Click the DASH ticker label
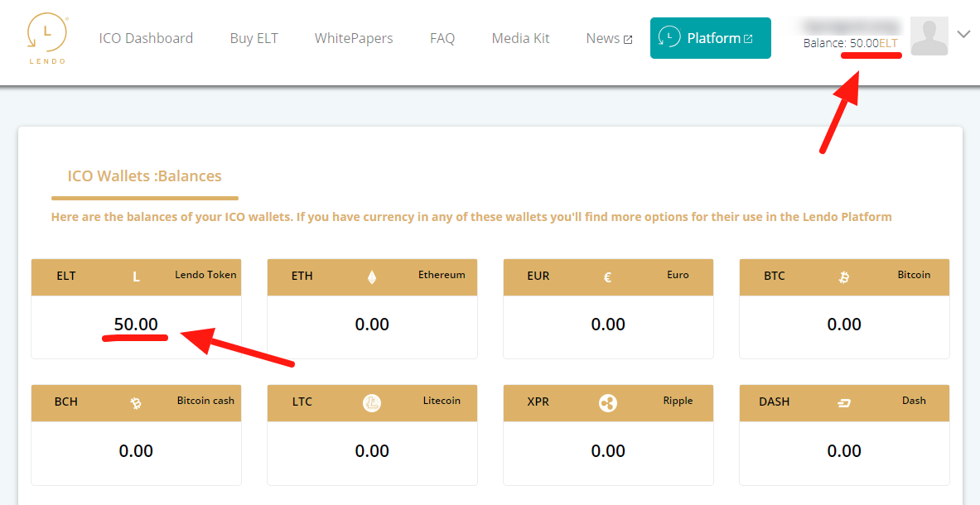This screenshot has width=980, height=505. point(775,402)
